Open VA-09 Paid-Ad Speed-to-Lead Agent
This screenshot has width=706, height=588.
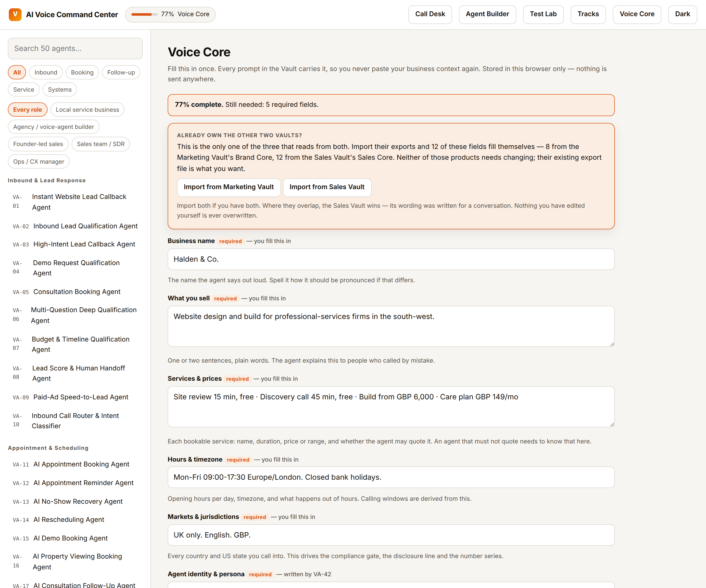pos(75,397)
